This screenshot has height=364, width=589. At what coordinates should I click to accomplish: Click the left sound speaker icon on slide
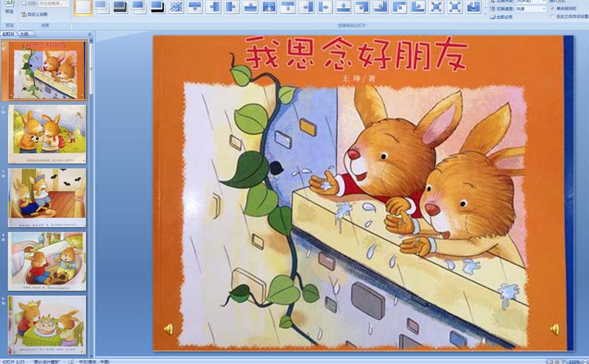point(169,329)
